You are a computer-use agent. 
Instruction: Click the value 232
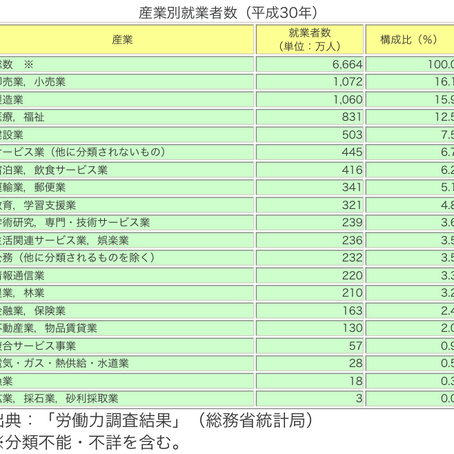[352, 258]
